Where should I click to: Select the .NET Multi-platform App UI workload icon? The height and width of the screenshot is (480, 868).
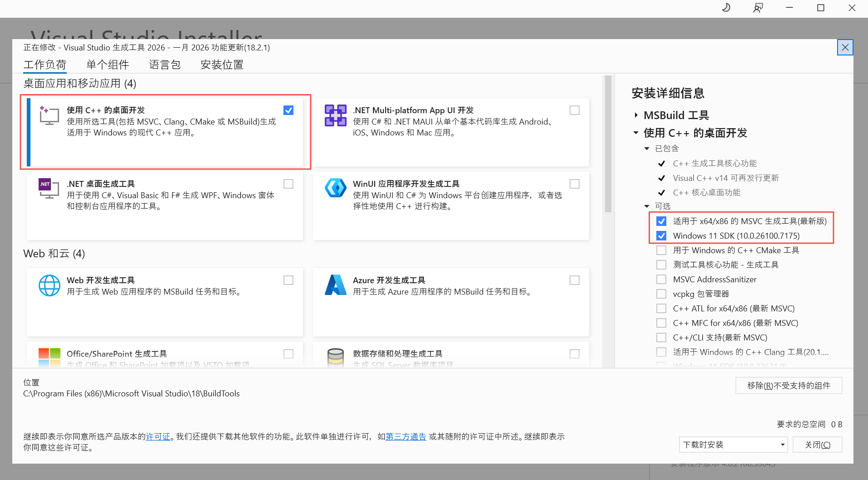335,115
